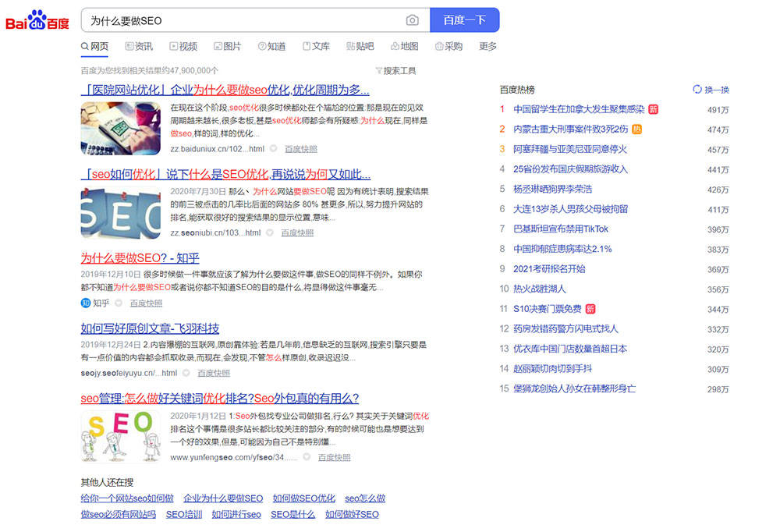780x532 pixels.
Task: Open hot item 优衣库中国门店数量首超日本
Action: click(x=570, y=349)
